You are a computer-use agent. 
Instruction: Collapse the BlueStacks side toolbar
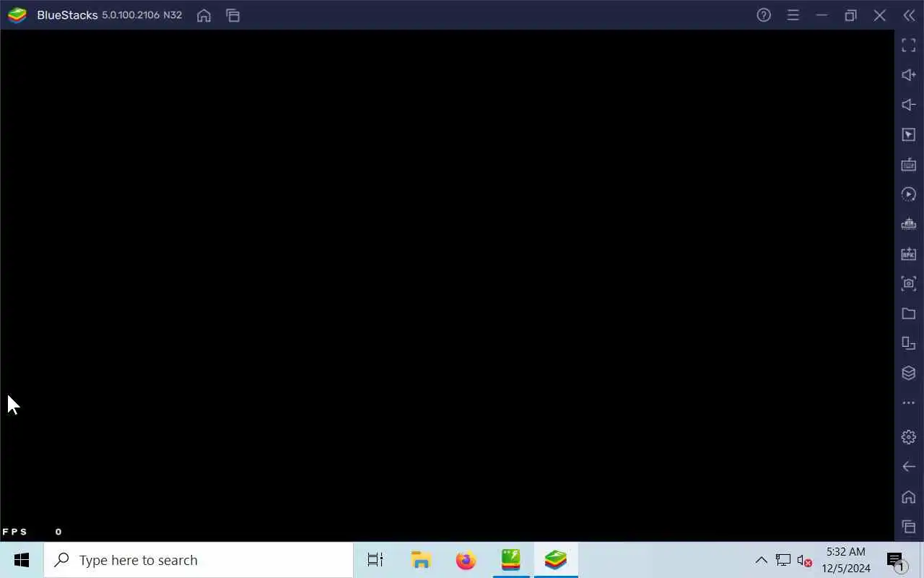tap(909, 15)
